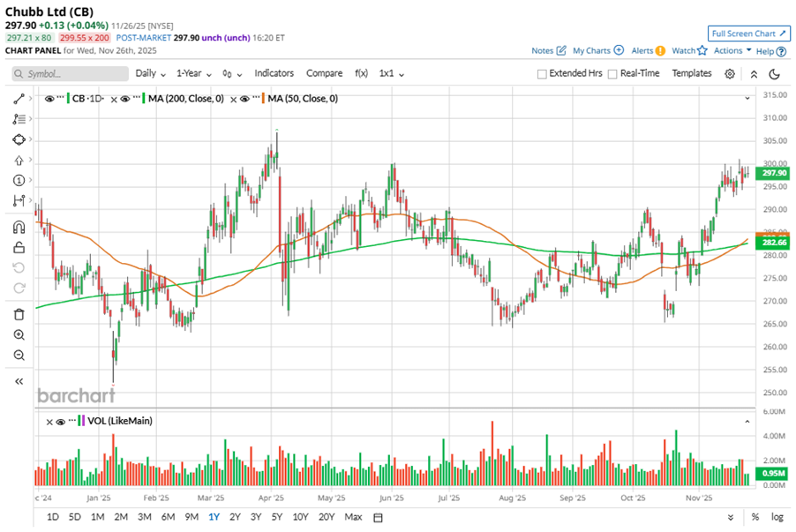Toggle percent scale
796x532 pixels.
(x=755, y=517)
